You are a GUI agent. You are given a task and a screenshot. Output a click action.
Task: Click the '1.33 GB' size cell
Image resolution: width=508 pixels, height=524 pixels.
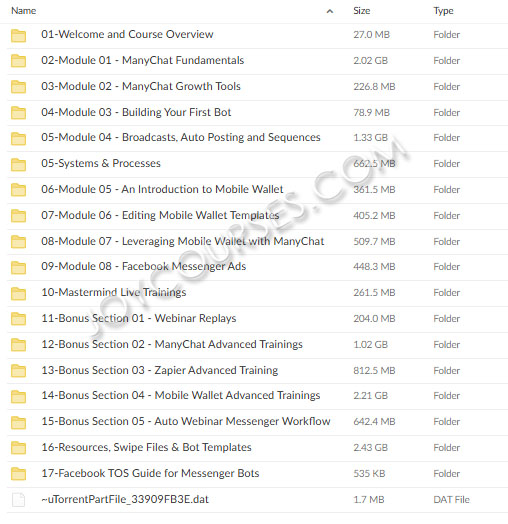tap(371, 138)
